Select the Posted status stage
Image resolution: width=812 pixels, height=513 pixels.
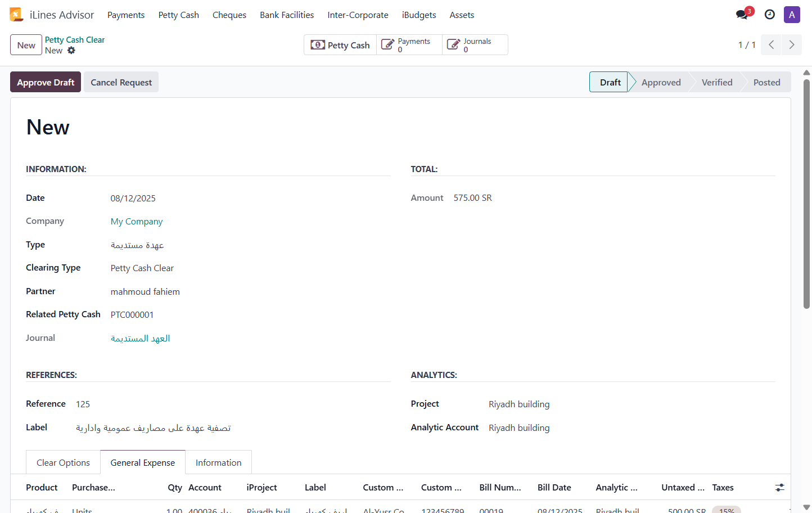[x=766, y=82]
